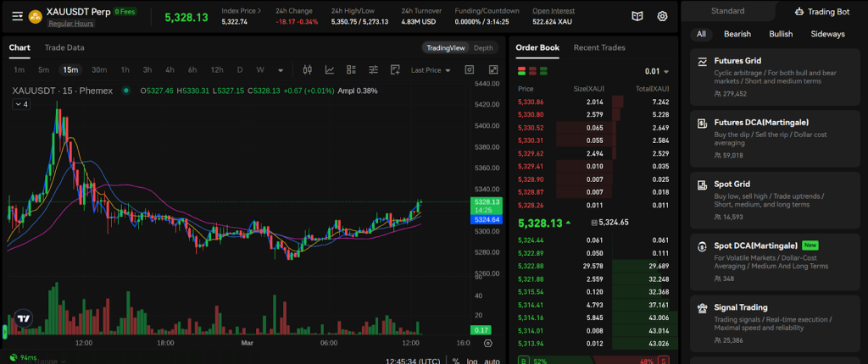Screen dimensions: 868x364
Task: Open the Trade Data tab
Action: tap(64, 47)
